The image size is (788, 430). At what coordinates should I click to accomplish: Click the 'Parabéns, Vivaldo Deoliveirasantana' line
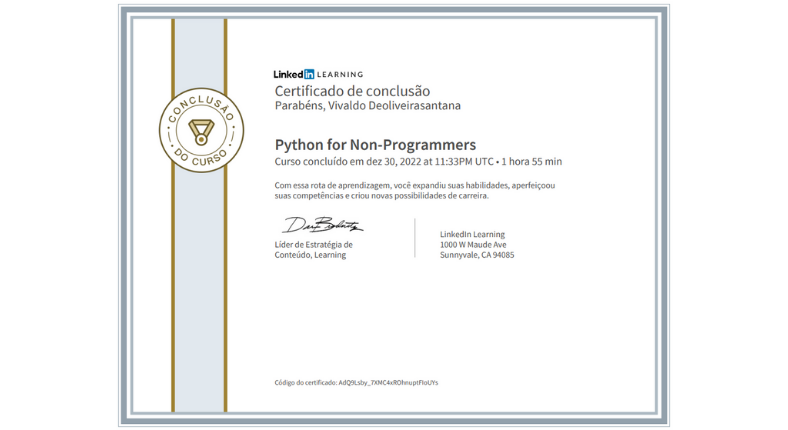(x=367, y=106)
